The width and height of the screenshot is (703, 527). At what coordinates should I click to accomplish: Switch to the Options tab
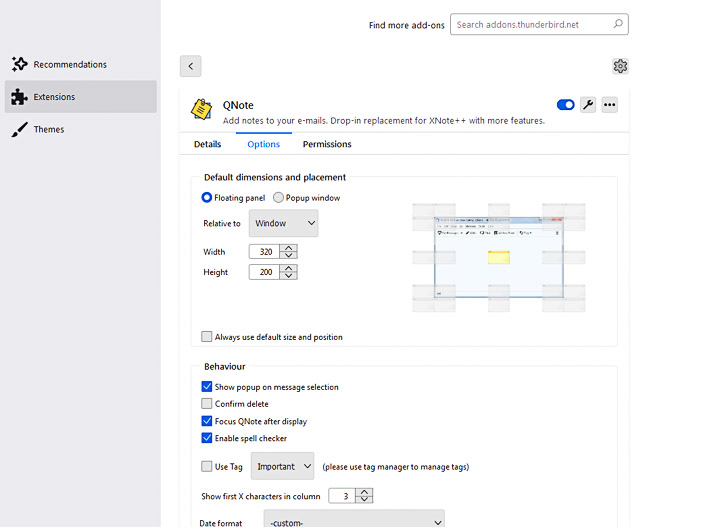click(x=264, y=144)
